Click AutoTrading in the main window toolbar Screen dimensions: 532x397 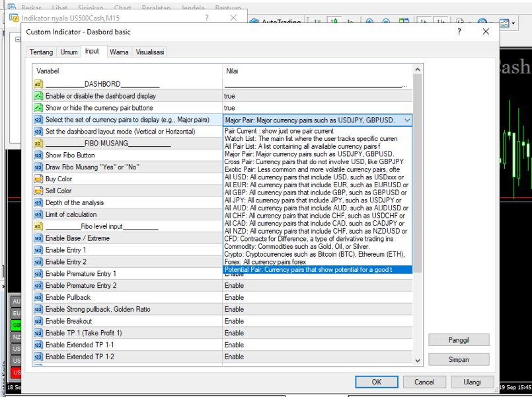(276, 22)
